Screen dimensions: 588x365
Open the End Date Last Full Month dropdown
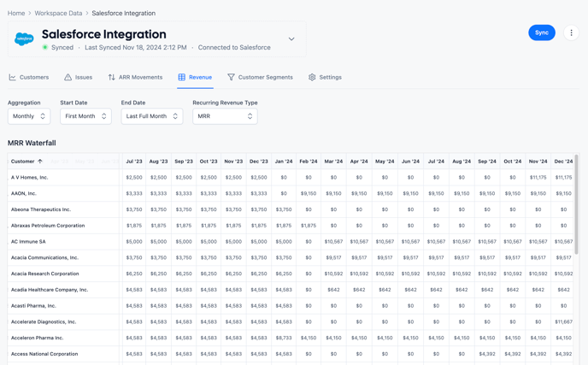point(151,116)
